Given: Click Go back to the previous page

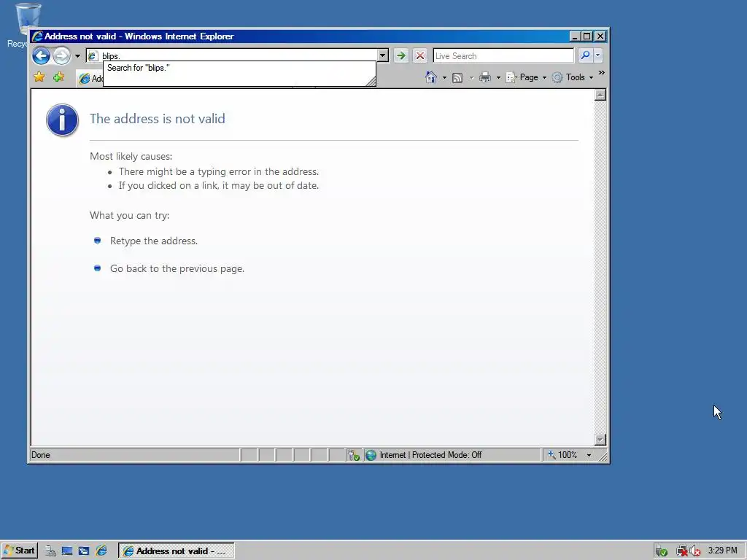Looking at the screenshot, I should (177, 268).
